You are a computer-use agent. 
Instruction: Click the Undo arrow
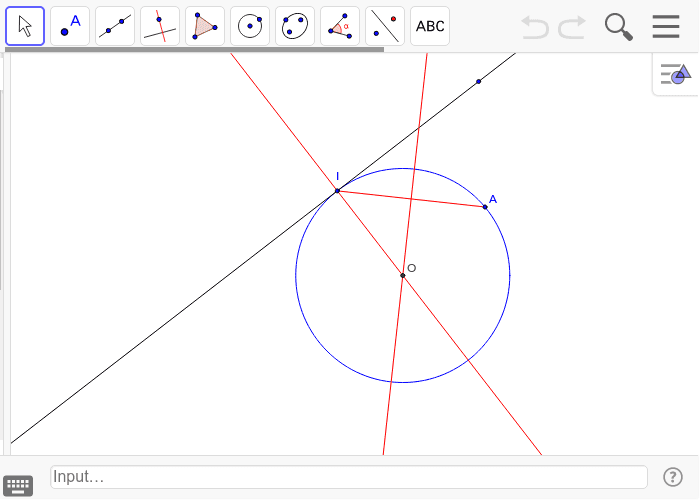click(x=535, y=27)
